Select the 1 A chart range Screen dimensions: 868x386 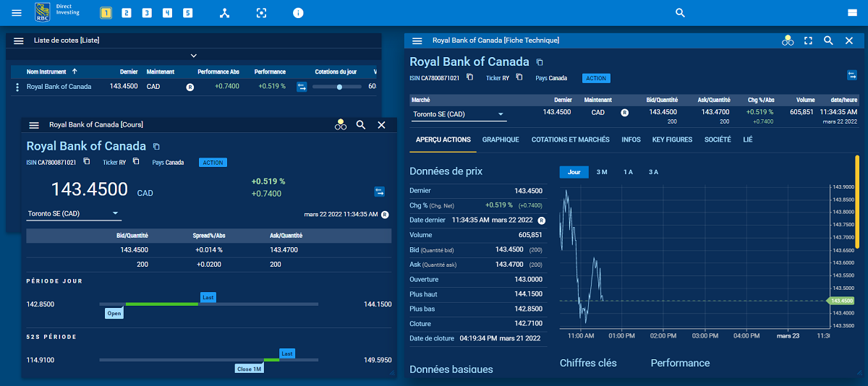(628, 172)
